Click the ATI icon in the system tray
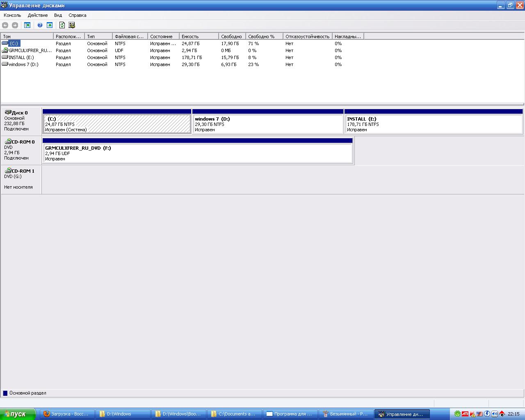Image resolution: width=525 pixels, height=420 pixels. pos(465,414)
